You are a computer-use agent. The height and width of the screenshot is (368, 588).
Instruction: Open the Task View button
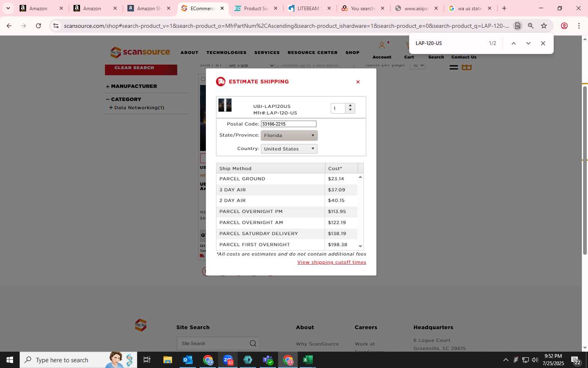[x=147, y=360]
